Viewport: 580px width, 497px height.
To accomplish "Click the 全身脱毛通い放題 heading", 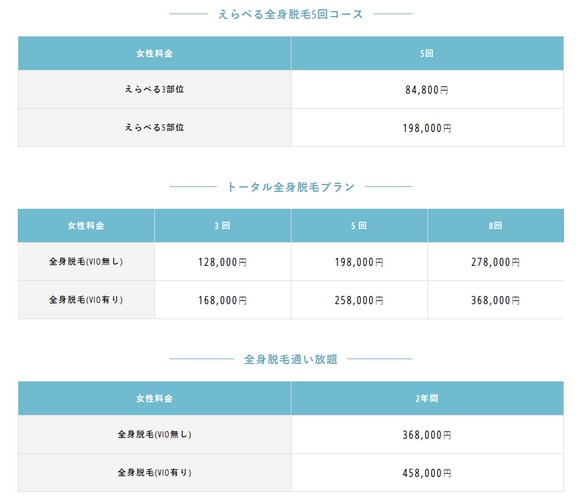I will (x=290, y=359).
